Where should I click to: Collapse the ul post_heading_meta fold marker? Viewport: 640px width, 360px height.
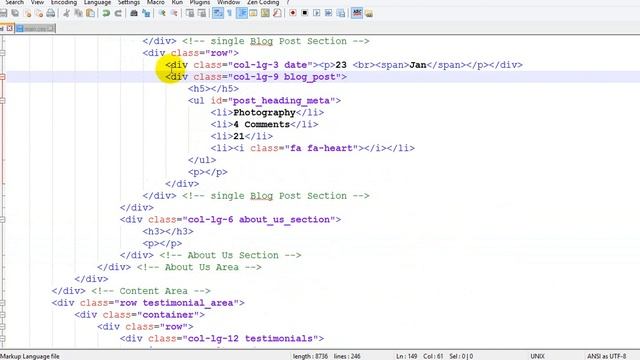[x=2, y=100]
